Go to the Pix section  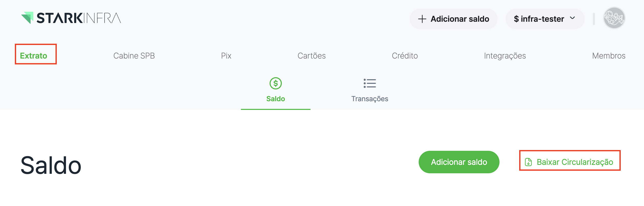click(226, 56)
